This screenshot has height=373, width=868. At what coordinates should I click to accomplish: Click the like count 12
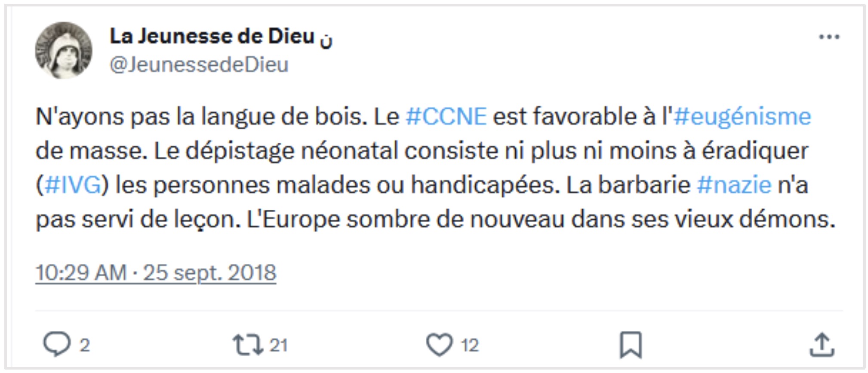(470, 345)
